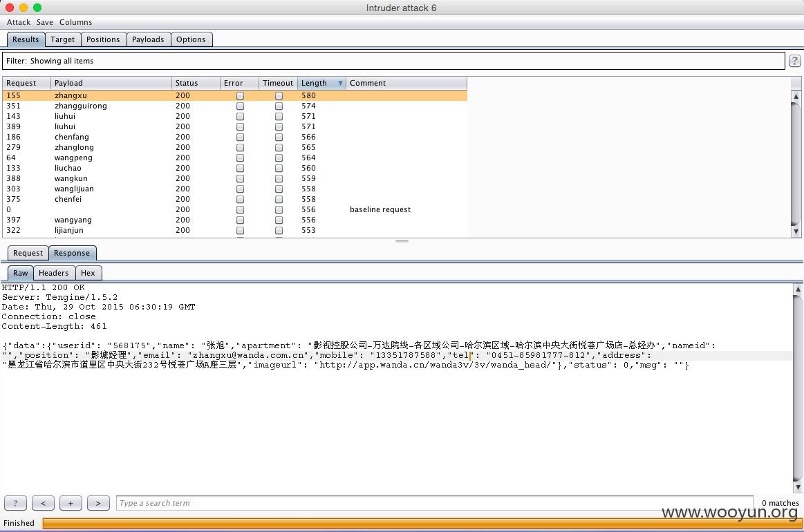Focus the search term input field

(435, 503)
